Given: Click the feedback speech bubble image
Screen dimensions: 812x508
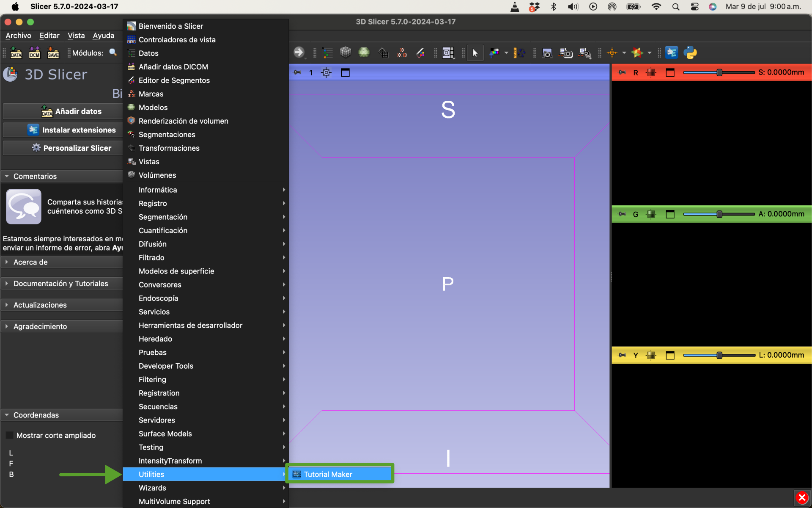Looking at the screenshot, I should (x=24, y=207).
